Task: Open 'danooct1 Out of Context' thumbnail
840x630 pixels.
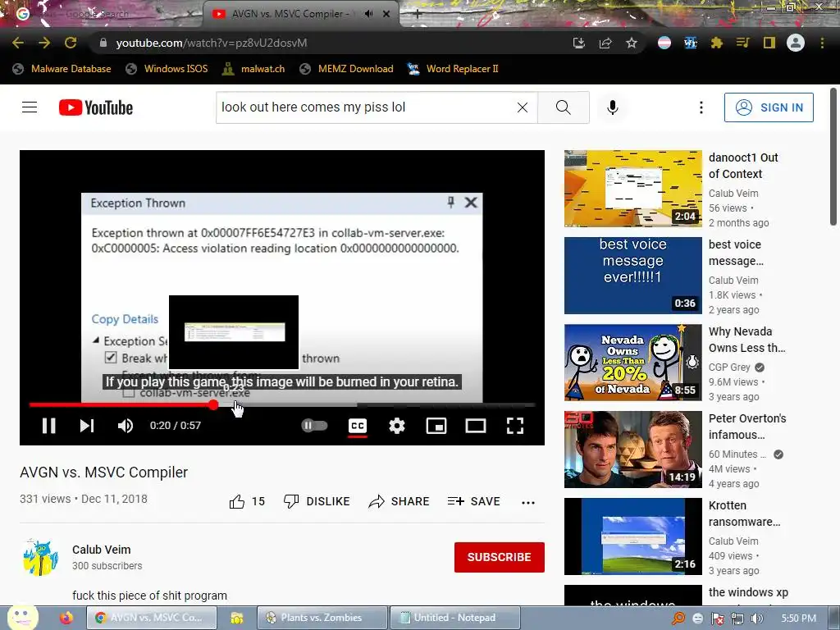Action: 632,189
